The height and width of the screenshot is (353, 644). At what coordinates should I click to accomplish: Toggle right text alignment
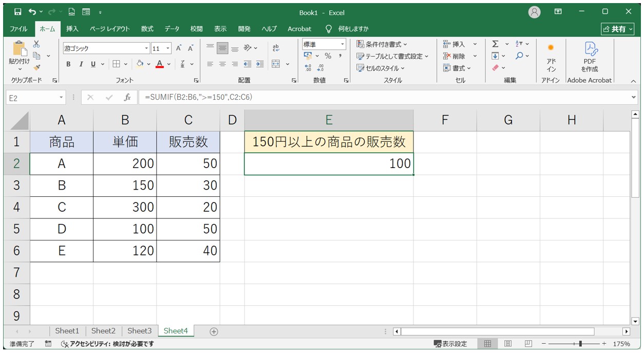click(235, 64)
